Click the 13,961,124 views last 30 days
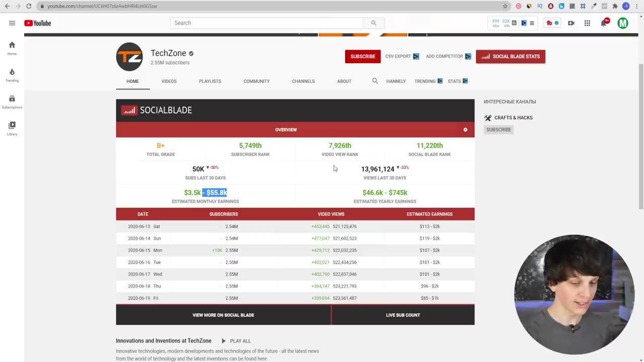This screenshot has height=362, width=644. pos(377,169)
